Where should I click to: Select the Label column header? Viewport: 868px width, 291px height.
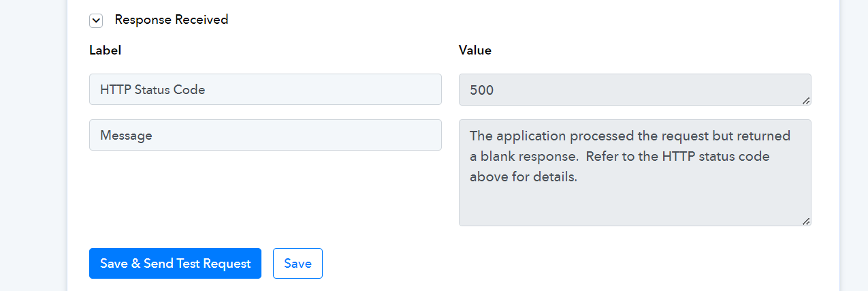pyautogui.click(x=105, y=50)
